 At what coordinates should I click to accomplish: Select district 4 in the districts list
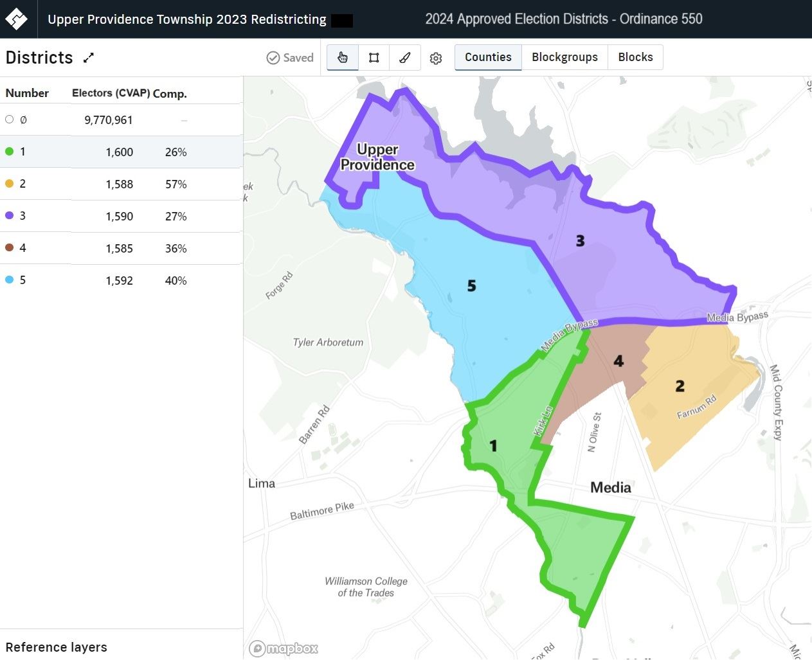(96, 248)
